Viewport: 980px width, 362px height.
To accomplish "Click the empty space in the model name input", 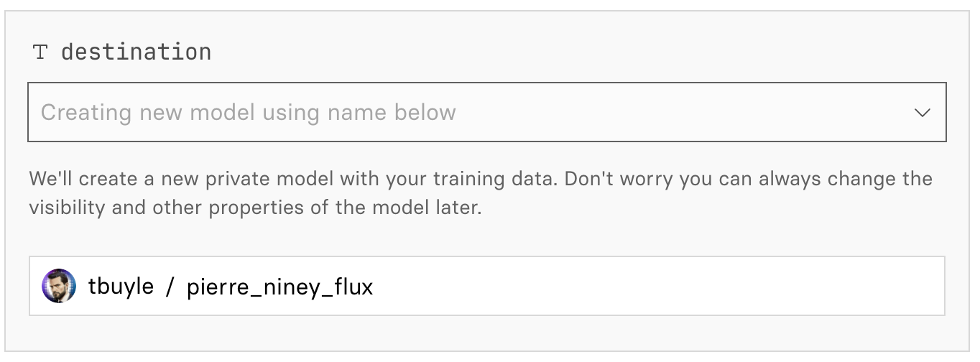I will coord(647,286).
